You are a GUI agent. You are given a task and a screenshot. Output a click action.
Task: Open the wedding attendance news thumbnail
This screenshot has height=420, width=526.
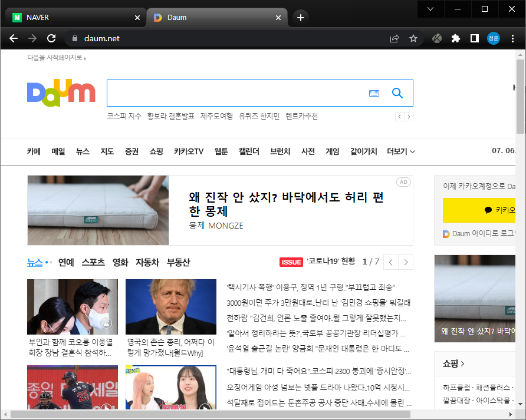(73, 307)
